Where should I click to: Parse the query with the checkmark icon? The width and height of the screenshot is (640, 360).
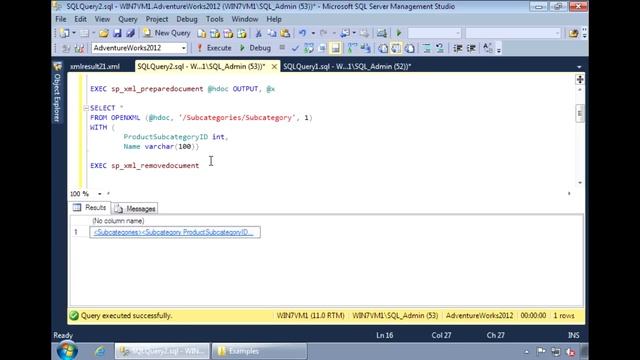(295, 48)
